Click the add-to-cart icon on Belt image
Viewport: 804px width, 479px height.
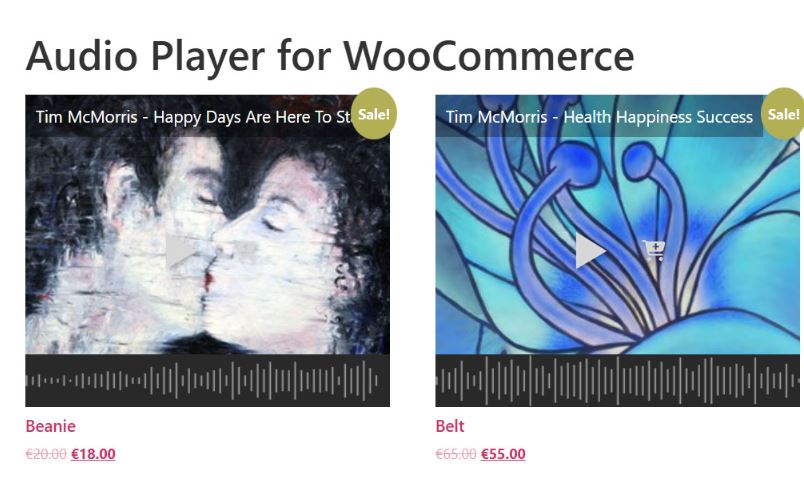(653, 251)
